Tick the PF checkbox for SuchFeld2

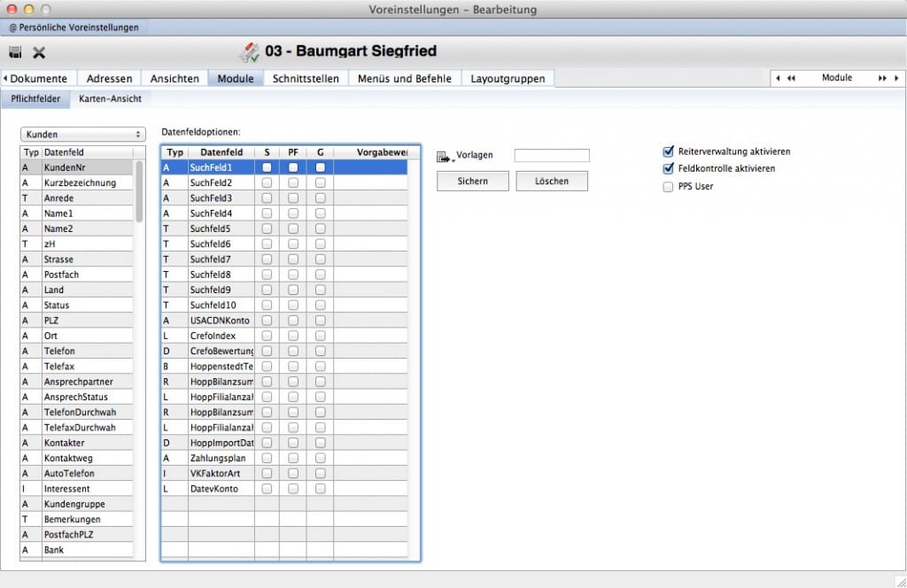click(293, 182)
